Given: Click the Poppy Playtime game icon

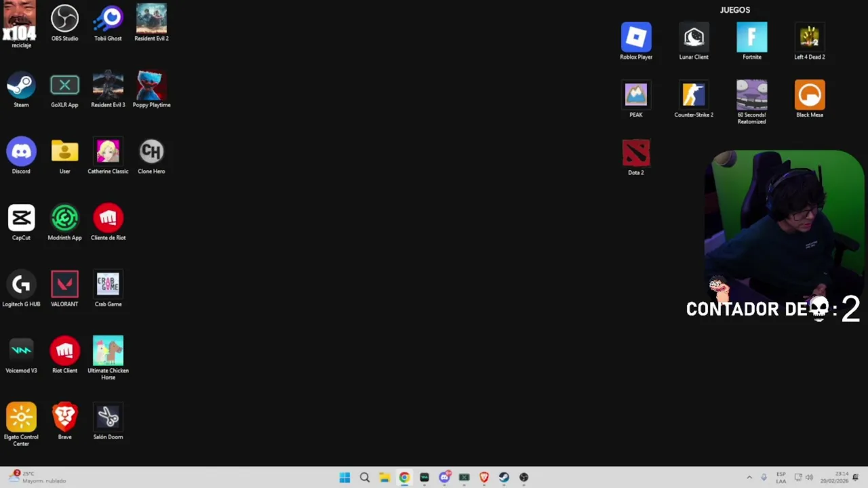Looking at the screenshot, I should [151, 89].
